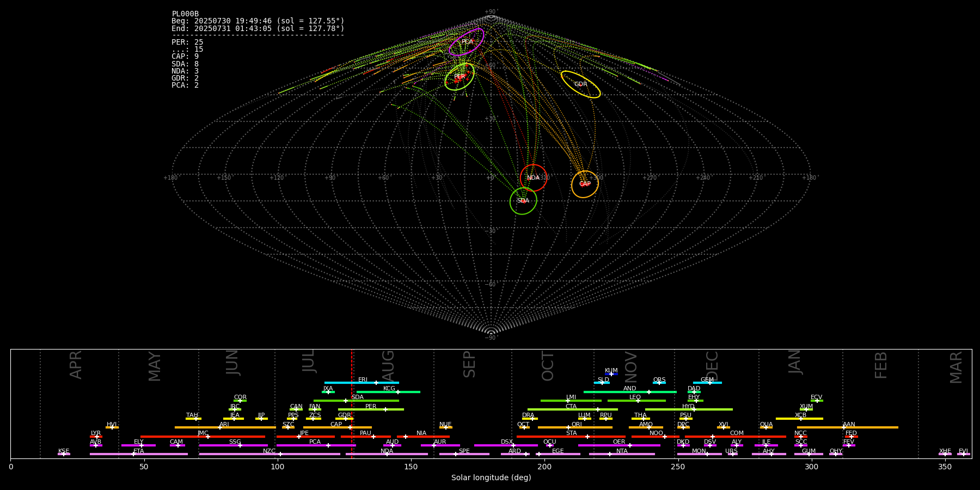This screenshot has width=980, height=490.
Task: Click the 'PCA: 2' legend entry
Action: [185, 85]
